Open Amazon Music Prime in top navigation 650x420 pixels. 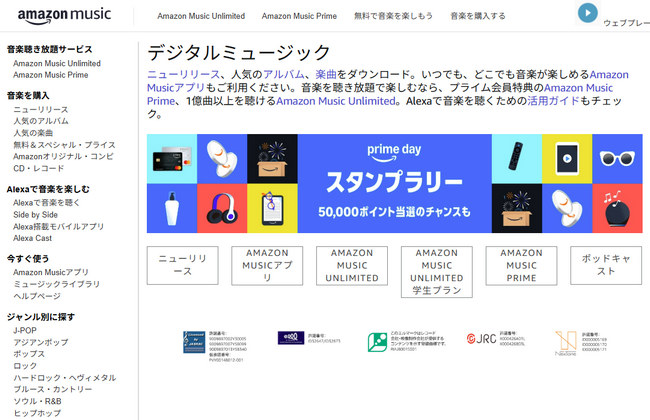coord(299,16)
